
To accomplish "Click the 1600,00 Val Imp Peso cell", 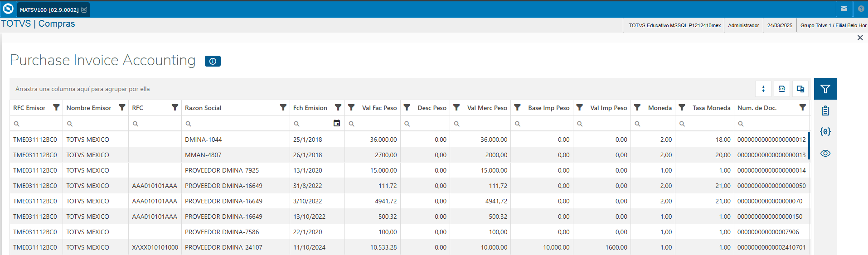I will [x=602, y=247].
